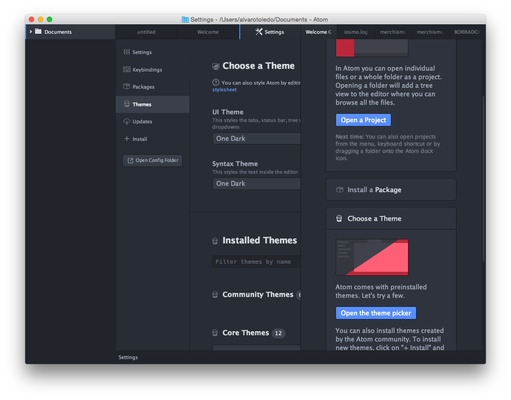Click the Core Themes count badge 12
511x400 pixels.
tap(278, 333)
